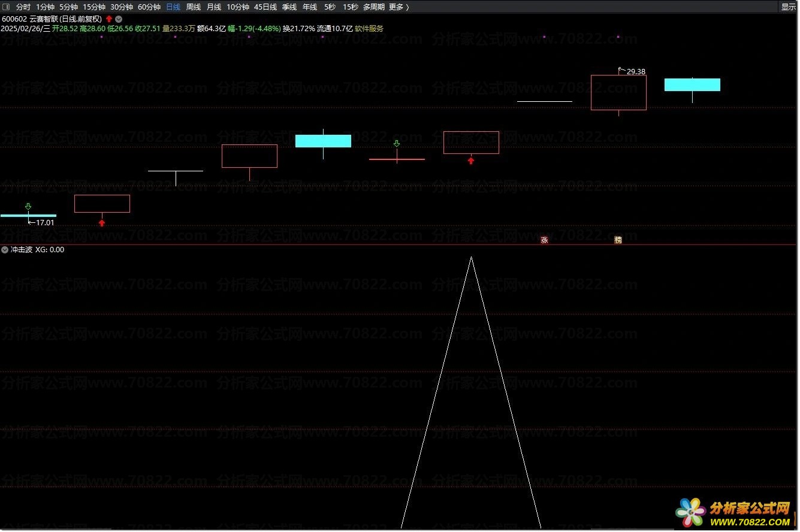The width and height of the screenshot is (800, 532).
Task: Click the 显示 button at top right
Action: pyautogui.click(x=789, y=7)
